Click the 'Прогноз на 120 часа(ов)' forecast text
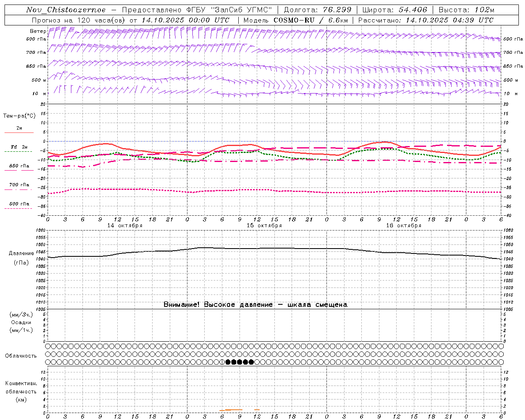Viewport: 525px width, 420px height. click(80, 20)
